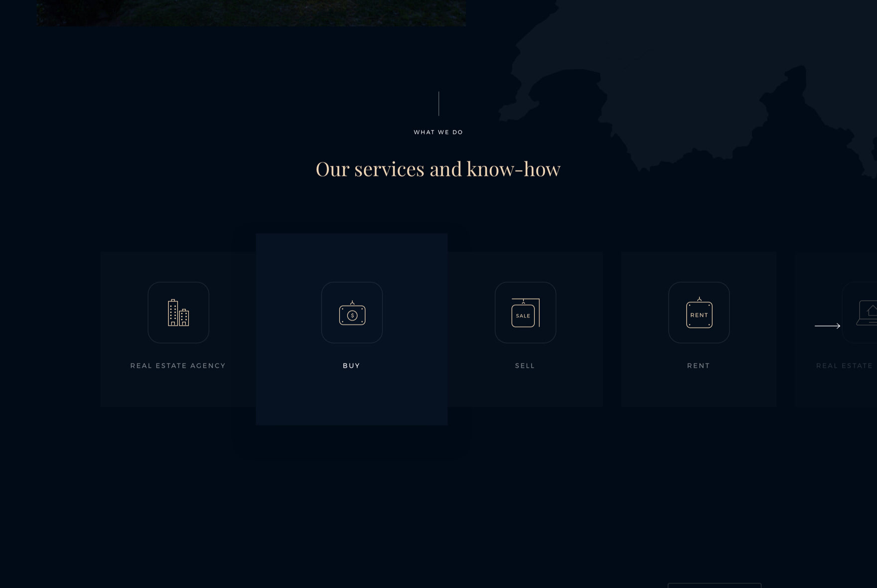Screen dimensions: 877x588
Task: Click the RENT tag icon
Action: tap(699, 313)
